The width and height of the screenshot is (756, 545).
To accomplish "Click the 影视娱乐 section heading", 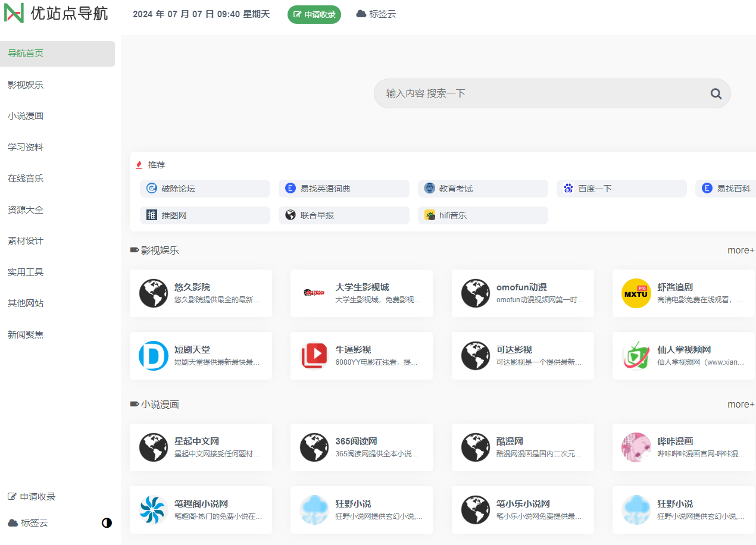I will click(x=160, y=250).
